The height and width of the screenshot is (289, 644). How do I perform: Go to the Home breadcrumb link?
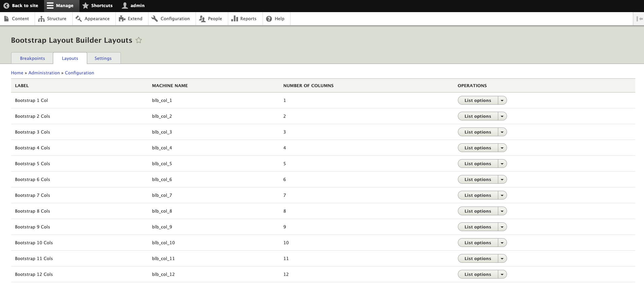17,73
